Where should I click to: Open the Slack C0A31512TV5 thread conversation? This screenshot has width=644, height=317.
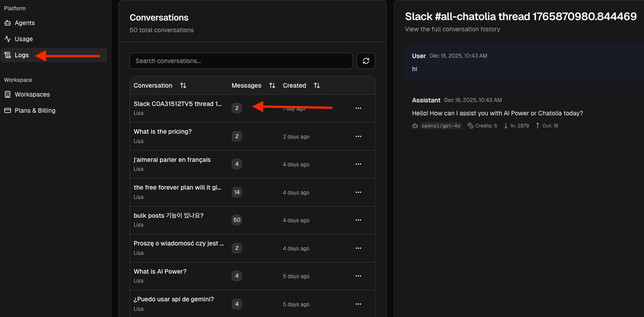pos(177,104)
